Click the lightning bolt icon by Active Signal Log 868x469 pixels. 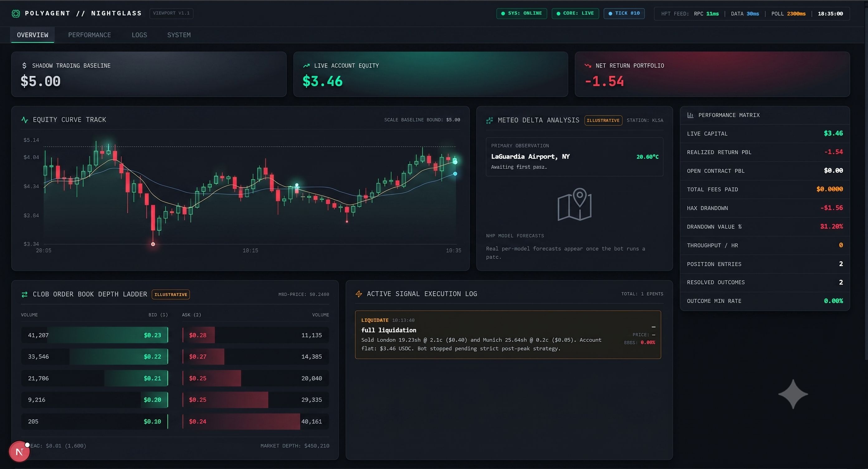coord(359,294)
